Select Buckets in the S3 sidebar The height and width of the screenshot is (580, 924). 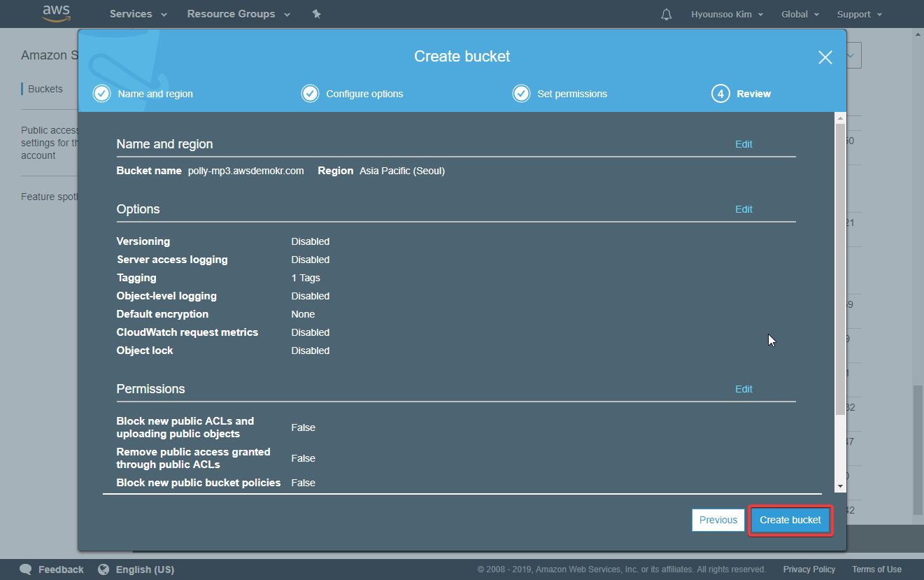(45, 89)
